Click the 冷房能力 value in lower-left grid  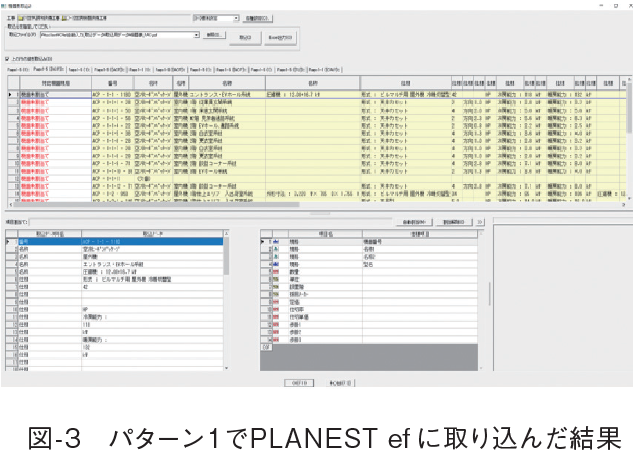(x=152, y=317)
